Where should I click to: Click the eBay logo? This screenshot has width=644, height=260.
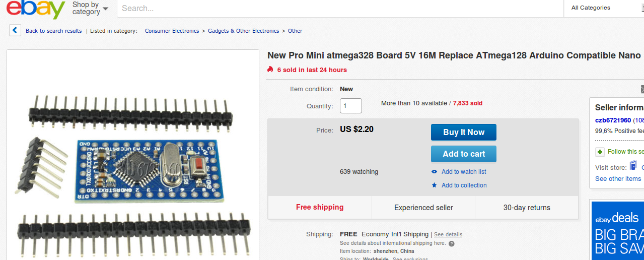pos(36,9)
